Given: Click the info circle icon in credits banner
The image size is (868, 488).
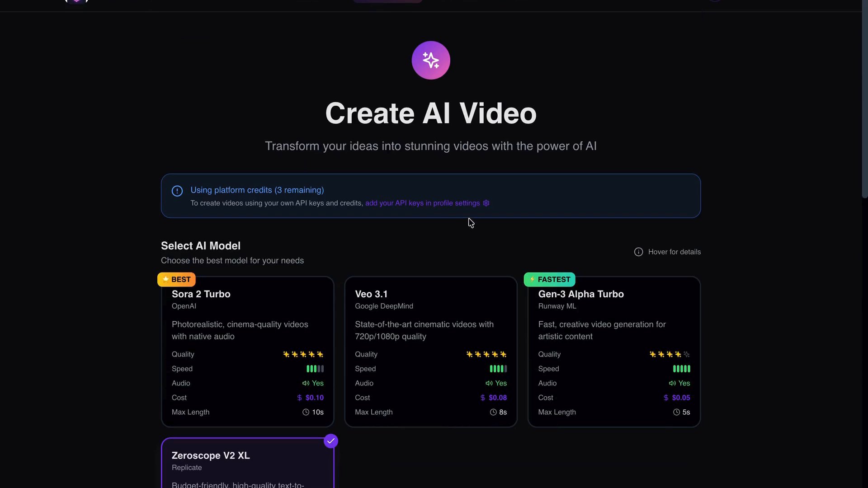Looking at the screenshot, I should coord(177,191).
